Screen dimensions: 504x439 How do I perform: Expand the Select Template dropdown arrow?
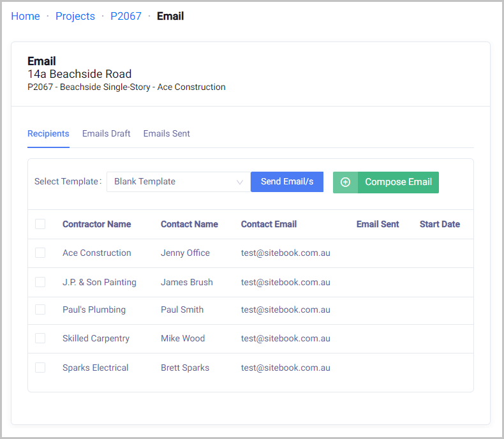(x=240, y=182)
